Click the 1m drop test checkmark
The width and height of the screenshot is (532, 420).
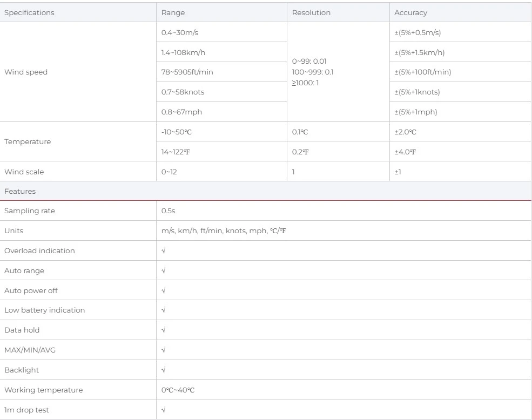163,410
